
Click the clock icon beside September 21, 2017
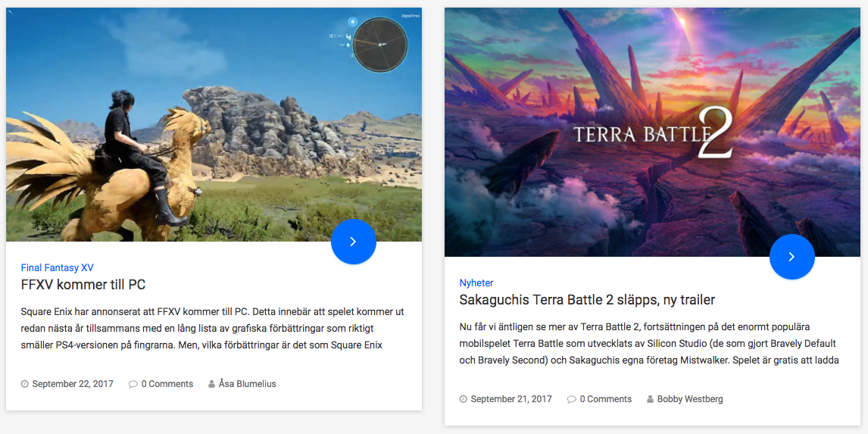[463, 399]
